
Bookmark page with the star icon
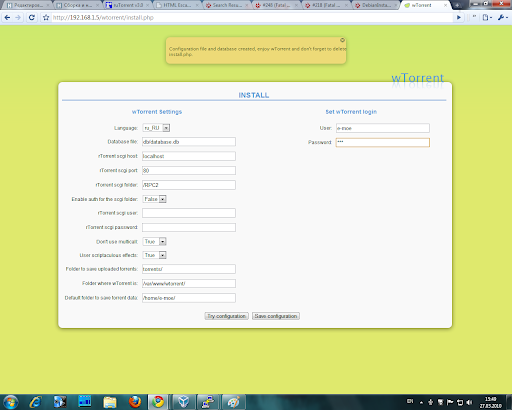tap(46, 18)
